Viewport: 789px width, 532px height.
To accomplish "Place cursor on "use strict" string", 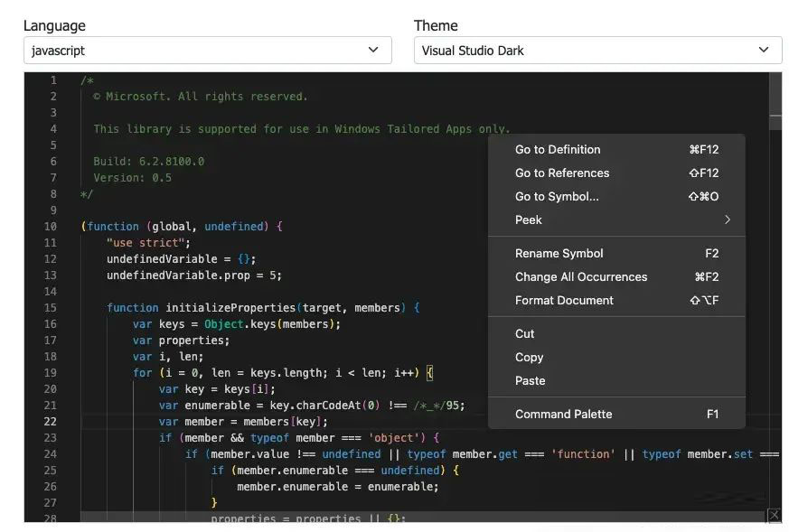I will pyautogui.click(x=148, y=243).
